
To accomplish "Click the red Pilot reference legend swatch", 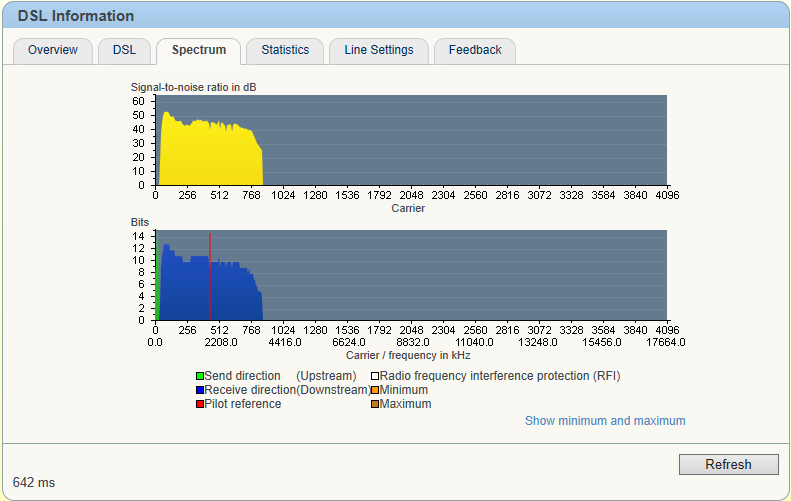I will tap(200, 404).
